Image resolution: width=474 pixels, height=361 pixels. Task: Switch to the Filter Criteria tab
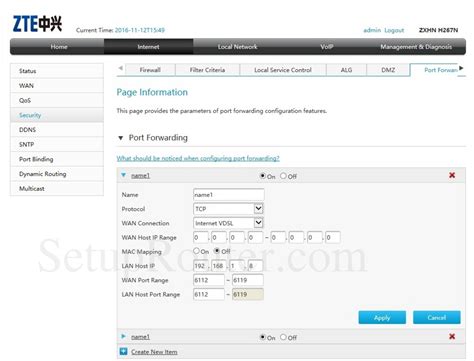point(207,70)
